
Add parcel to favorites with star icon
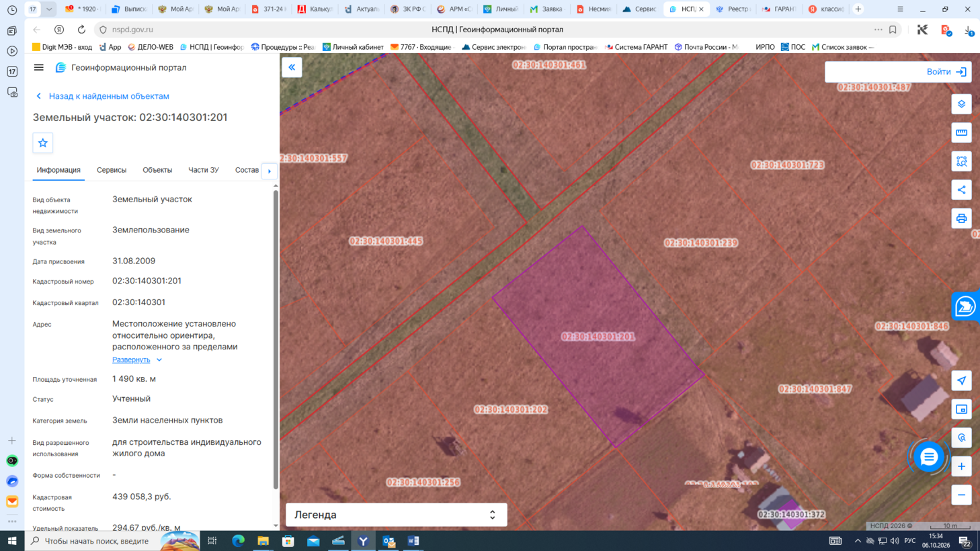pyautogui.click(x=43, y=142)
